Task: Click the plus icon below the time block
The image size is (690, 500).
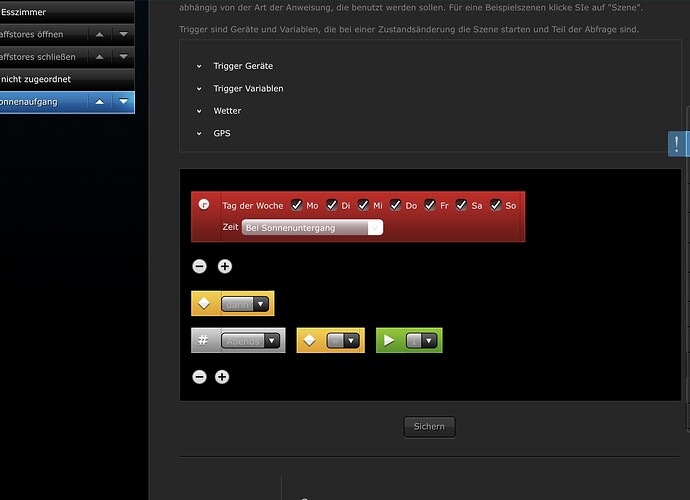Action: tap(225, 266)
